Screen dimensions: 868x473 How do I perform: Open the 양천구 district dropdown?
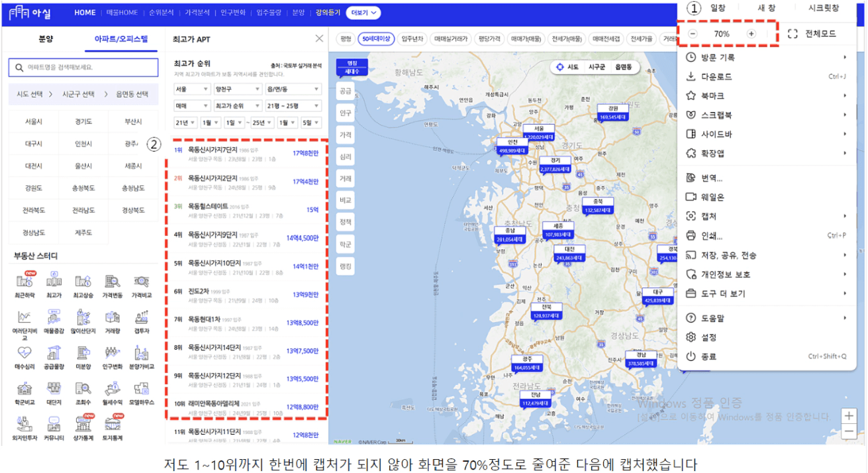pos(238,89)
